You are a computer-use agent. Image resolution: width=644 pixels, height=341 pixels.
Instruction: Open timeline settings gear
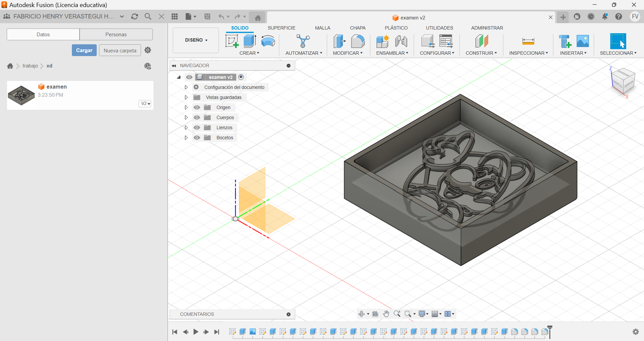point(636,332)
